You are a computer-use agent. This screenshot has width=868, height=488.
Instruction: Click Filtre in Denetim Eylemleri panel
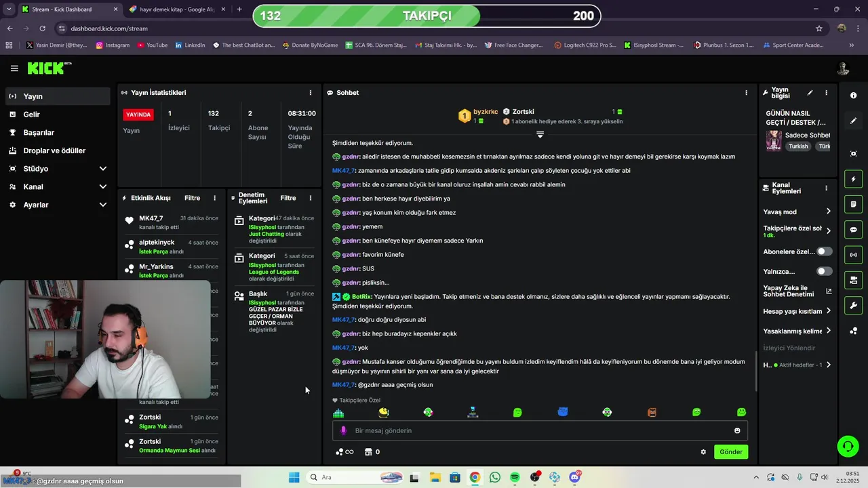(x=288, y=198)
